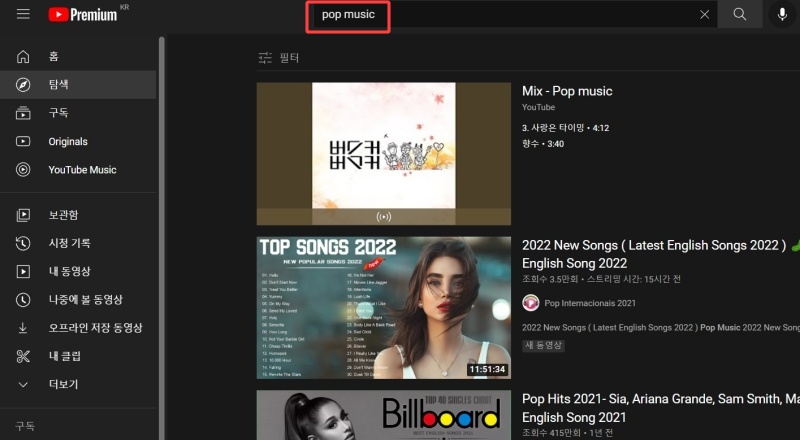Select 시청 기록 in the sidebar
This screenshot has height=440, width=800.
pos(78,243)
